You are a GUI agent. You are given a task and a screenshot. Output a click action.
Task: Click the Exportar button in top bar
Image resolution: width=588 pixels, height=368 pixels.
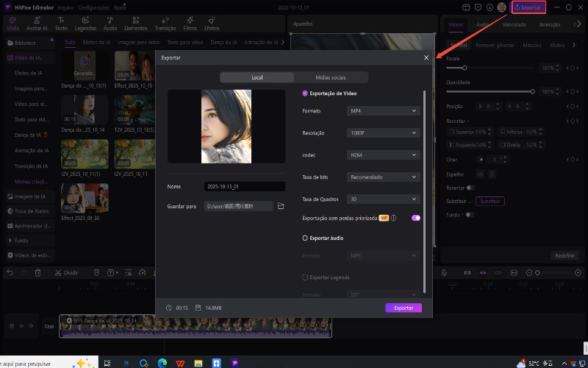point(529,7)
